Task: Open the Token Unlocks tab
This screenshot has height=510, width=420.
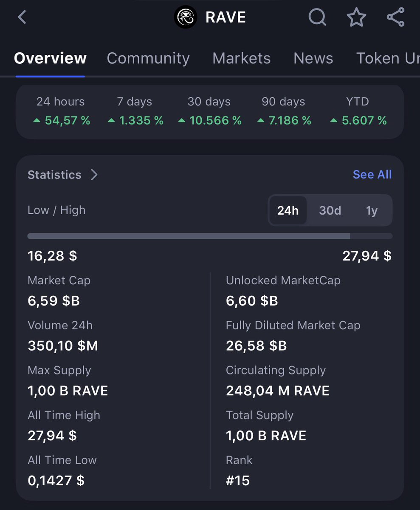Action: point(388,58)
